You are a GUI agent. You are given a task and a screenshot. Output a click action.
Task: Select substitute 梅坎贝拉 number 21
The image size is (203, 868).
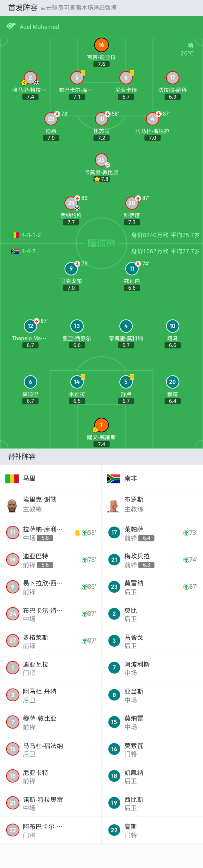(x=152, y=560)
